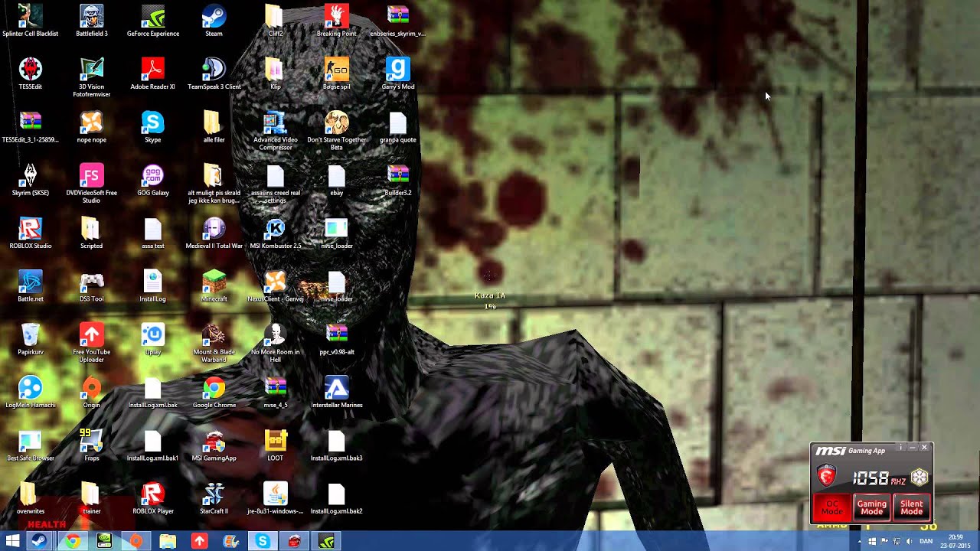Open File Explorer from the taskbar
The height and width of the screenshot is (551, 980).
click(168, 541)
